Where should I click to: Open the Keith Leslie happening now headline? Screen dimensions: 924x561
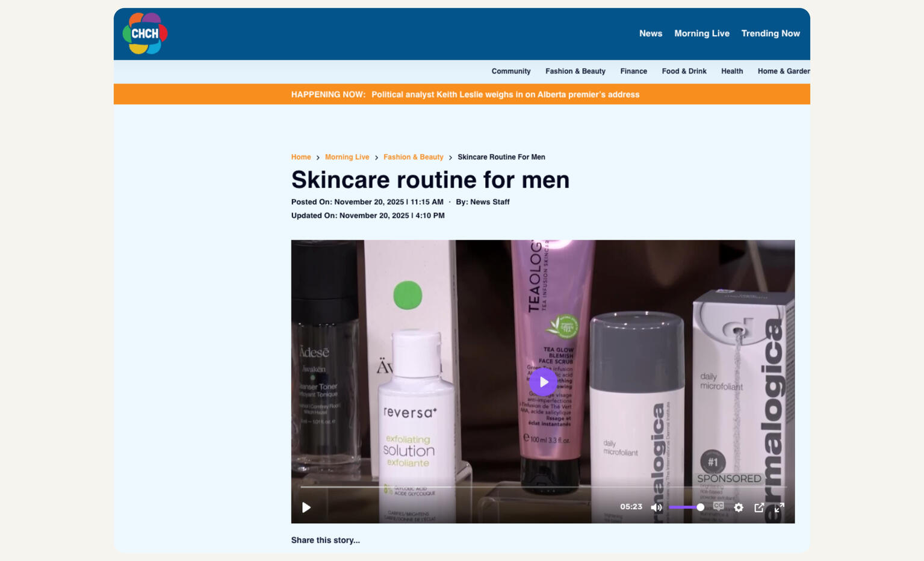click(x=505, y=95)
